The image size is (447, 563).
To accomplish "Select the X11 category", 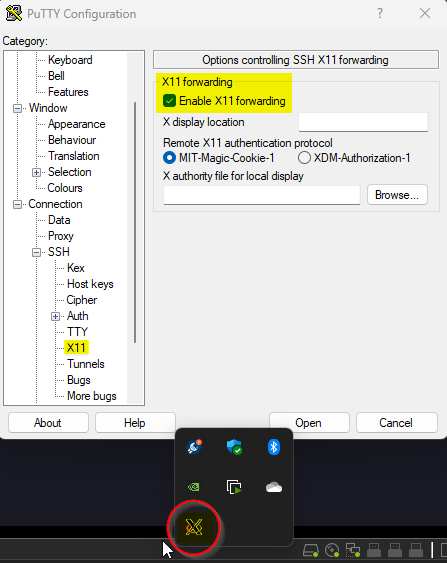I will pos(76,348).
